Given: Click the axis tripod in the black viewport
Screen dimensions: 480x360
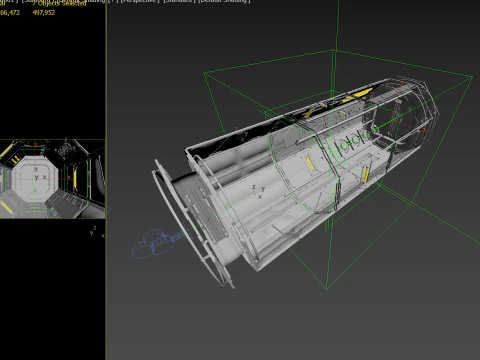Looking at the screenshot, I should [x=97, y=232].
